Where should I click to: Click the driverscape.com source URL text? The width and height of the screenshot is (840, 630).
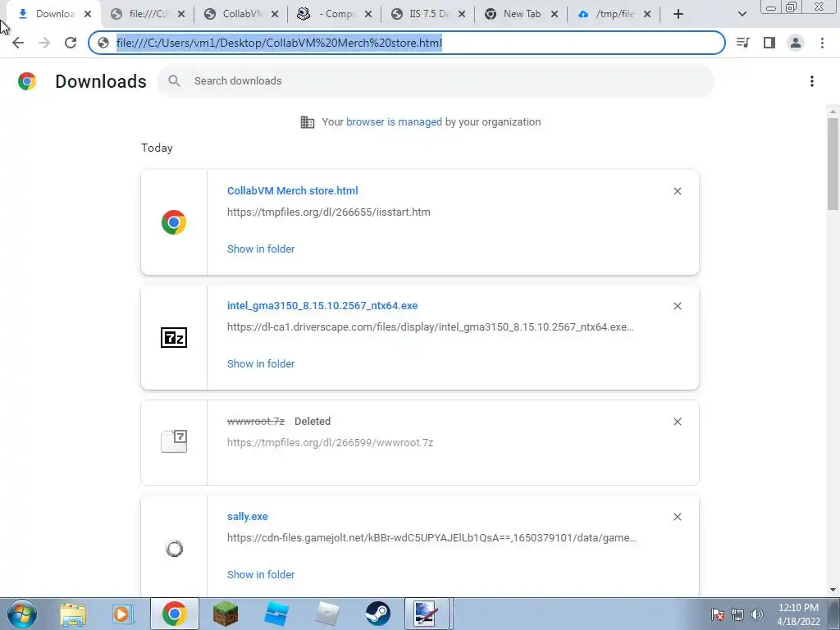pyautogui.click(x=430, y=326)
